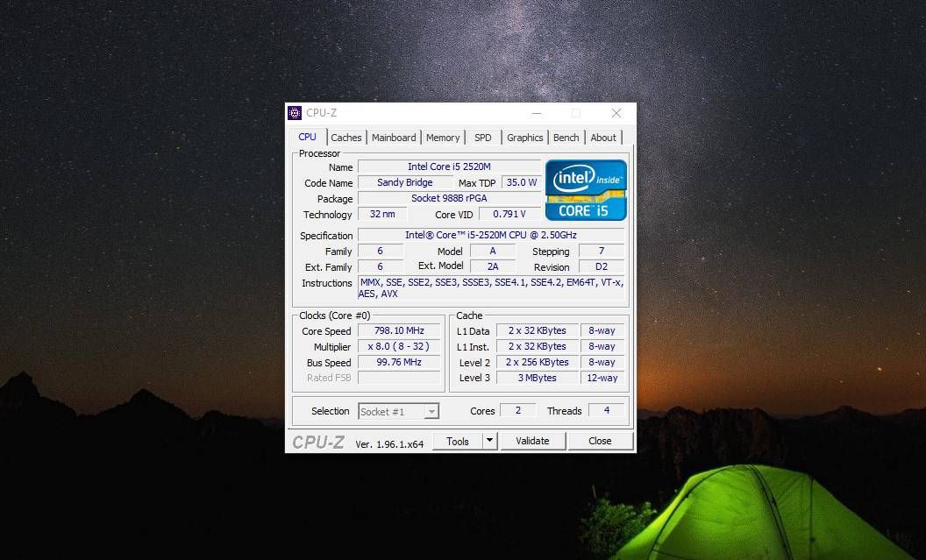Select the CPU tab

pyautogui.click(x=307, y=137)
